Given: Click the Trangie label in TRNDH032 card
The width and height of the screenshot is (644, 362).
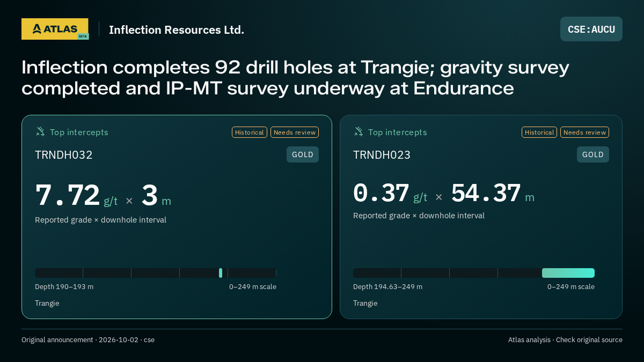Looking at the screenshot, I should pyautogui.click(x=47, y=304).
